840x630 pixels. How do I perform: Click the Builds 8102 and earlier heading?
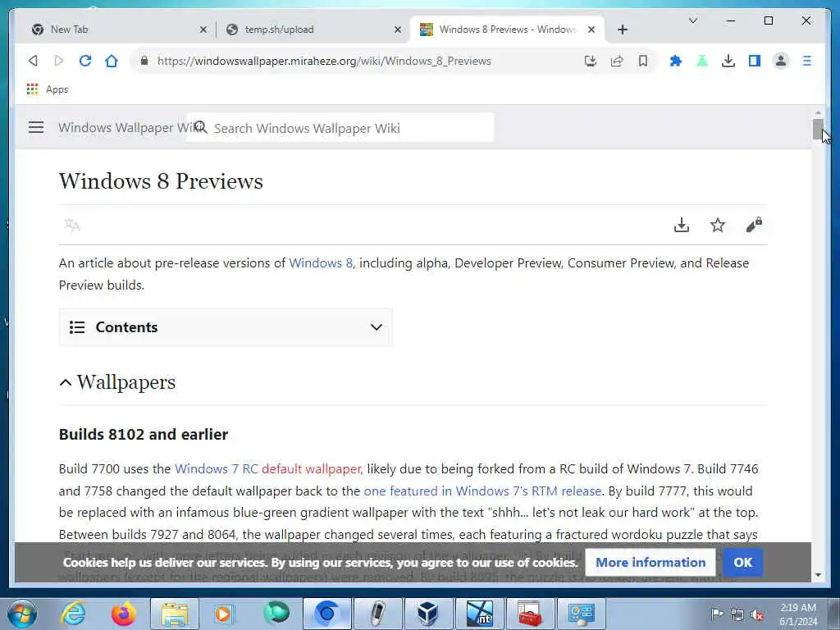pyautogui.click(x=144, y=434)
